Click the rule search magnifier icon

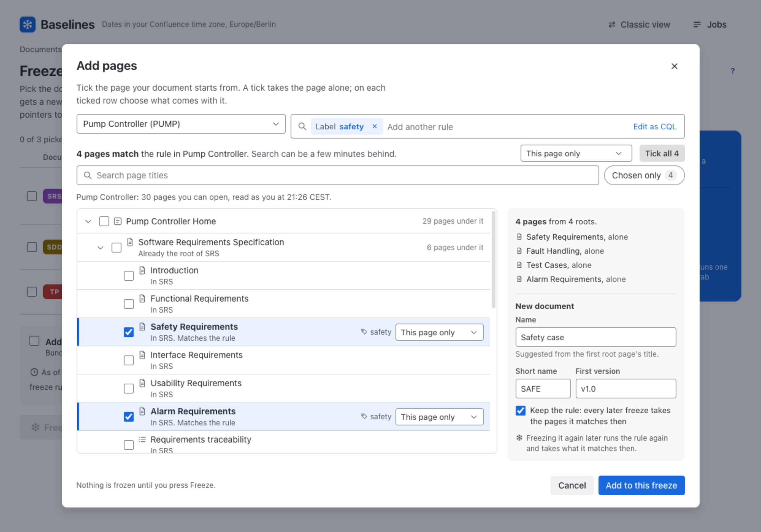(x=302, y=127)
